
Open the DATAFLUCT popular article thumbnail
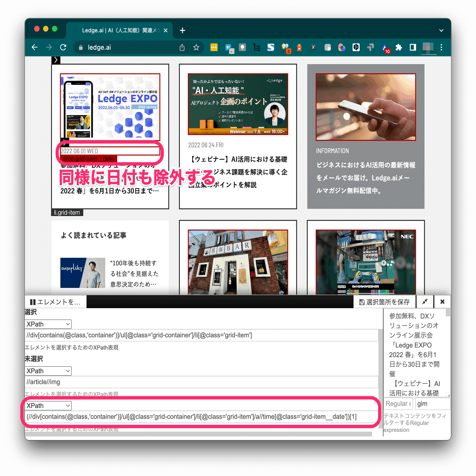83,273
